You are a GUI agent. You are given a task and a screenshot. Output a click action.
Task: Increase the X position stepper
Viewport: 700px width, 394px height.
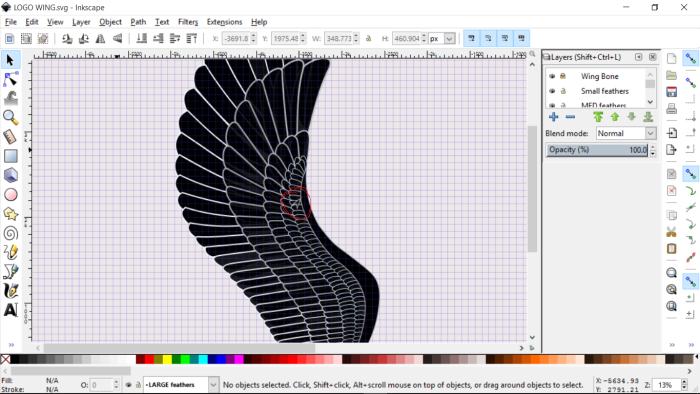pyautogui.click(x=254, y=36)
